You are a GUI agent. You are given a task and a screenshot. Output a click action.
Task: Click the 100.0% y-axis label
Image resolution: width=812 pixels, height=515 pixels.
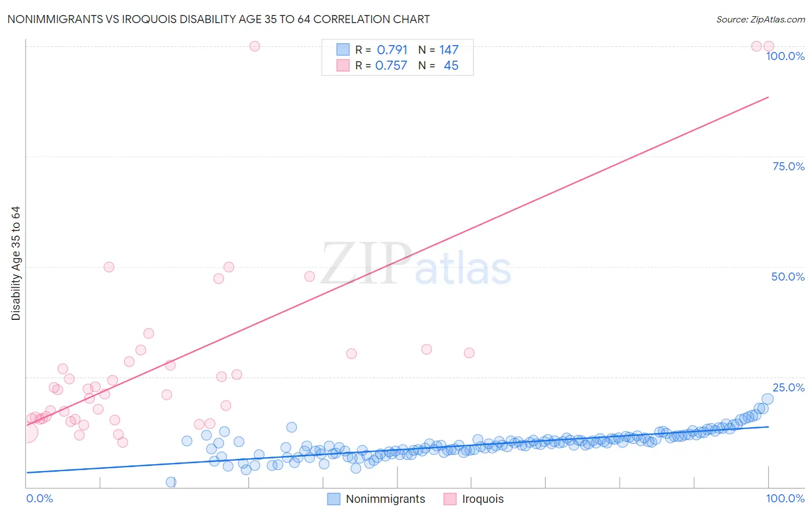pyautogui.click(x=785, y=56)
